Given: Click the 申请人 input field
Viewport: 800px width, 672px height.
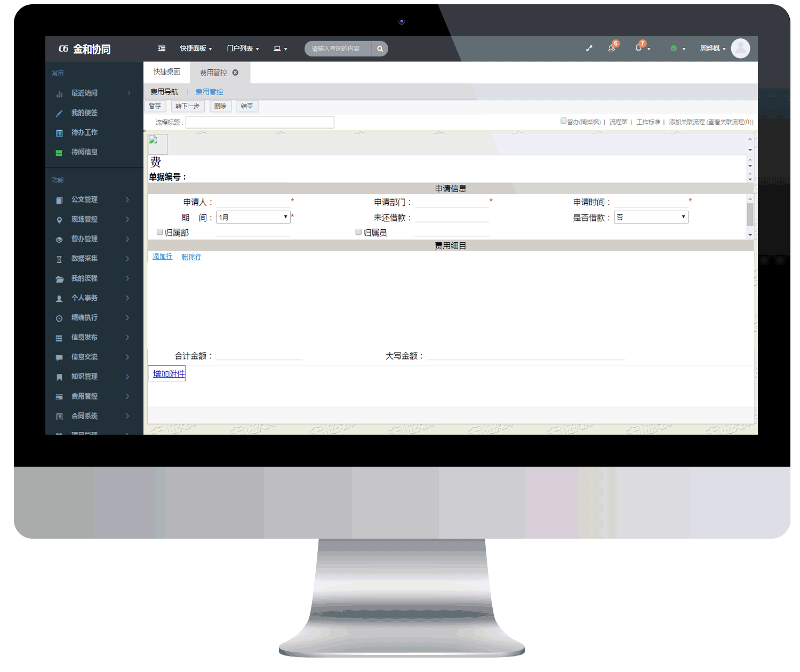Looking at the screenshot, I should pos(253,202).
